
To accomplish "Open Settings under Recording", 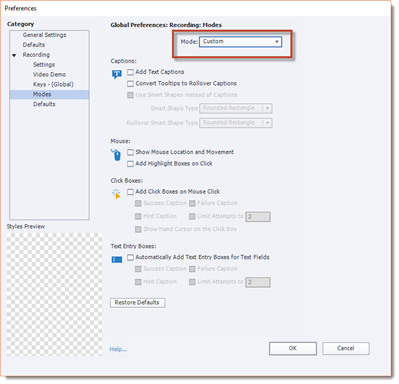I will [44, 65].
